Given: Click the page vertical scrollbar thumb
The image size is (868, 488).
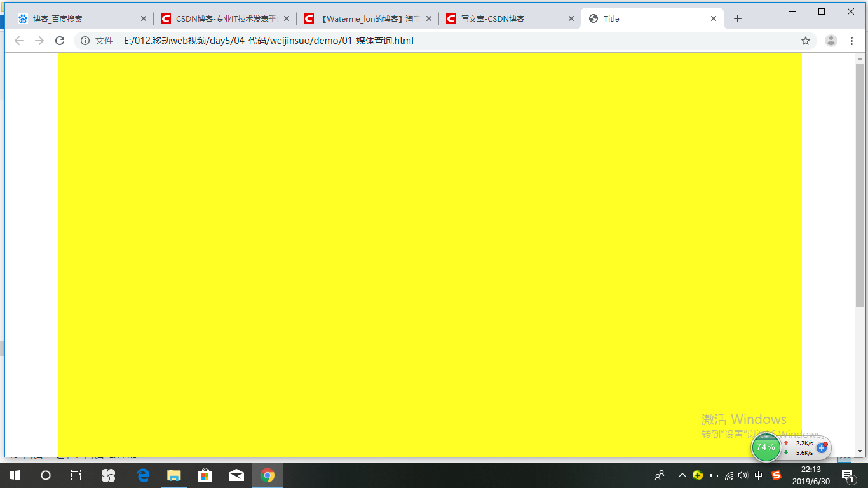Looking at the screenshot, I should [860, 185].
